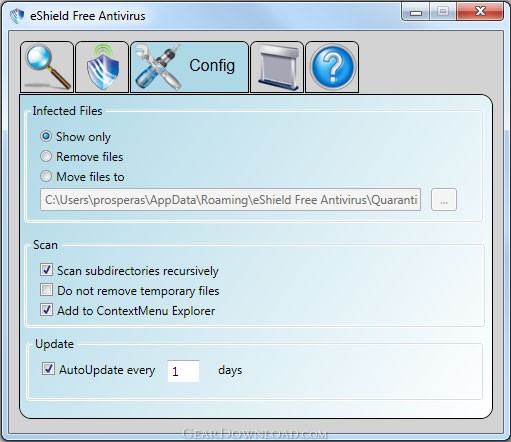Uncheck Scan subdirectories recursively
Viewport: 511px width, 442px height.
46,270
